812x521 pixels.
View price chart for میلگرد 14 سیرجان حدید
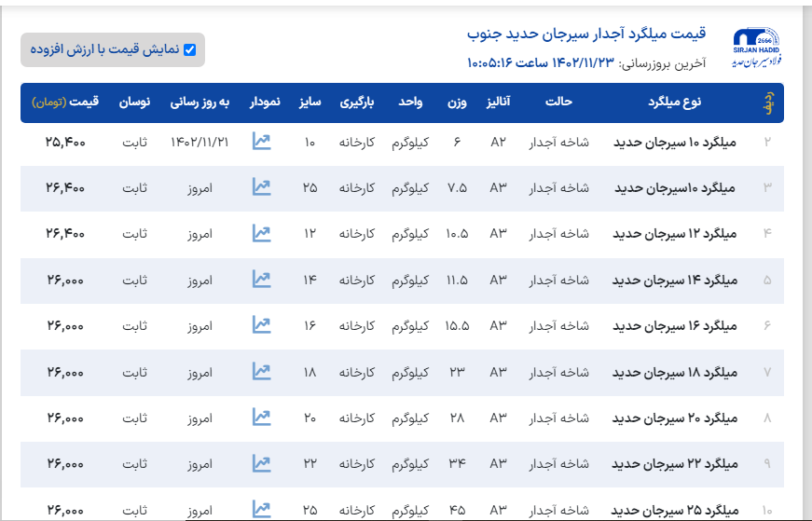(261, 280)
